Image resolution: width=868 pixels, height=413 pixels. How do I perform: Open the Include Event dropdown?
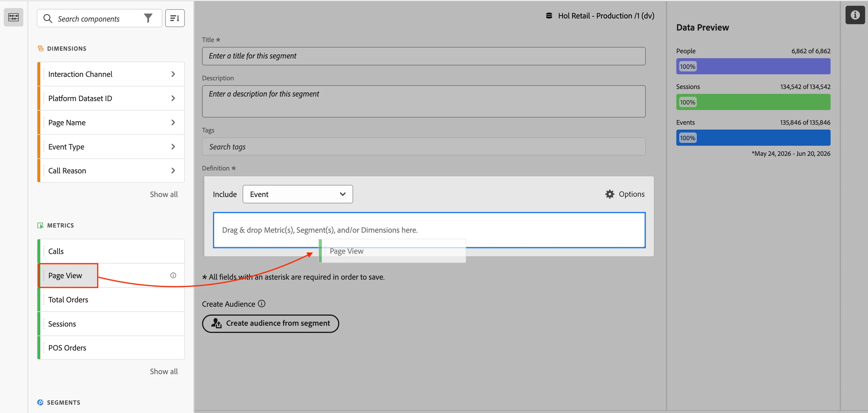[298, 194]
